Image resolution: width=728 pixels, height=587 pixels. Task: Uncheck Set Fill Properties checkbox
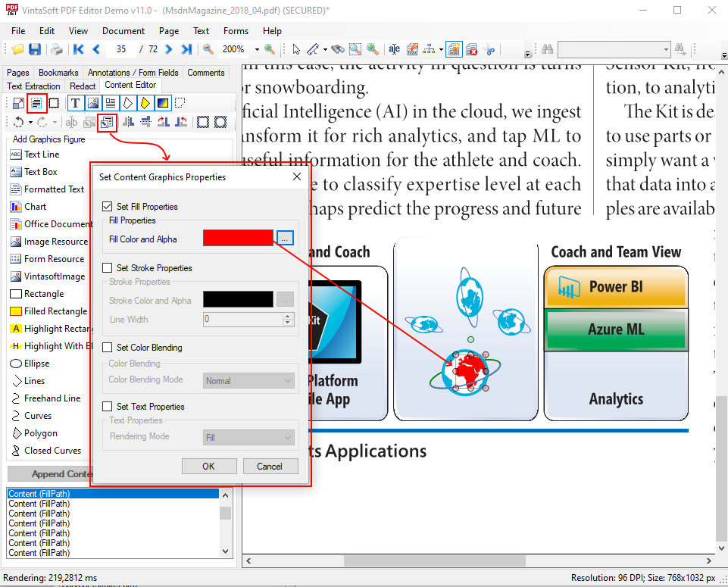pyautogui.click(x=107, y=207)
